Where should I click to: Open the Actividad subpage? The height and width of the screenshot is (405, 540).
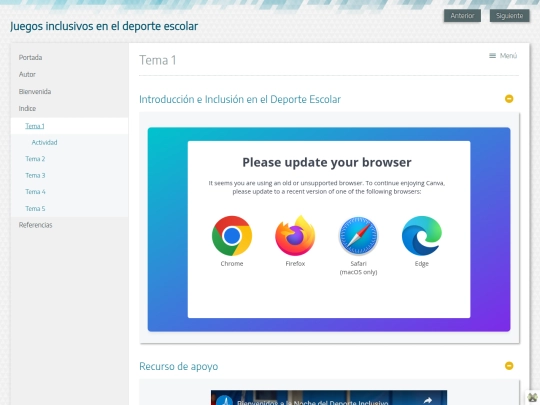[44, 143]
